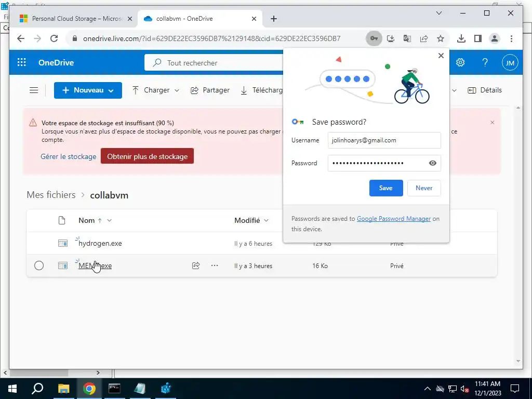
Task: Click the translate page icon
Action: coord(407,38)
